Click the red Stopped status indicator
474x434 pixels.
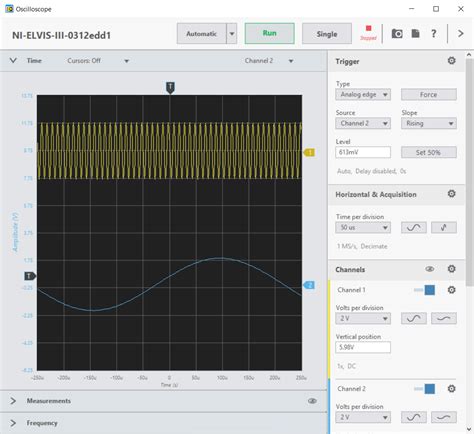368,33
